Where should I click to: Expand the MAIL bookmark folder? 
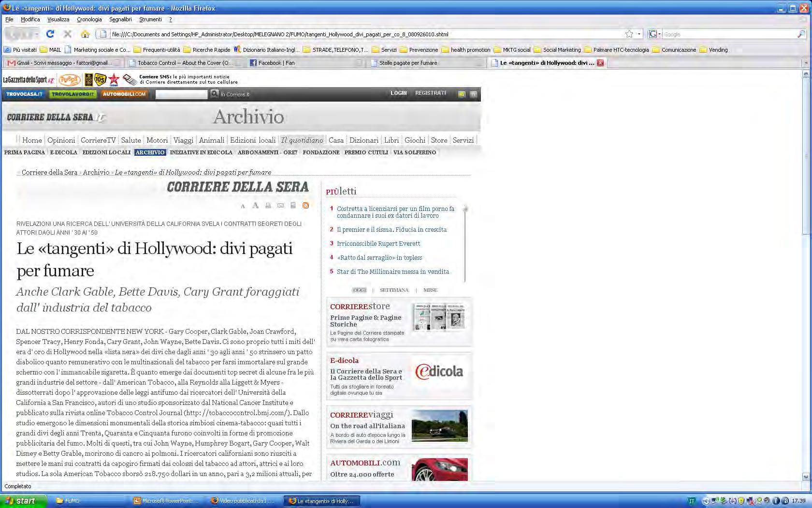51,49
